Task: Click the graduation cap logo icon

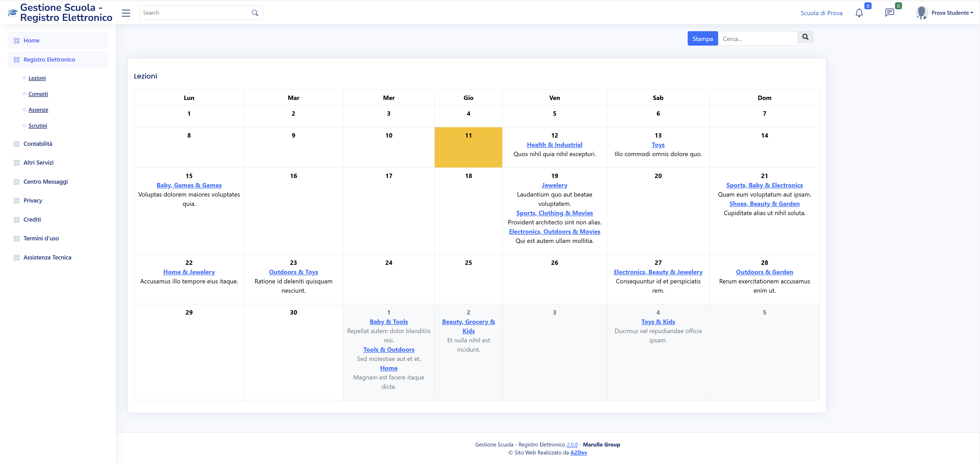Action: point(13,13)
